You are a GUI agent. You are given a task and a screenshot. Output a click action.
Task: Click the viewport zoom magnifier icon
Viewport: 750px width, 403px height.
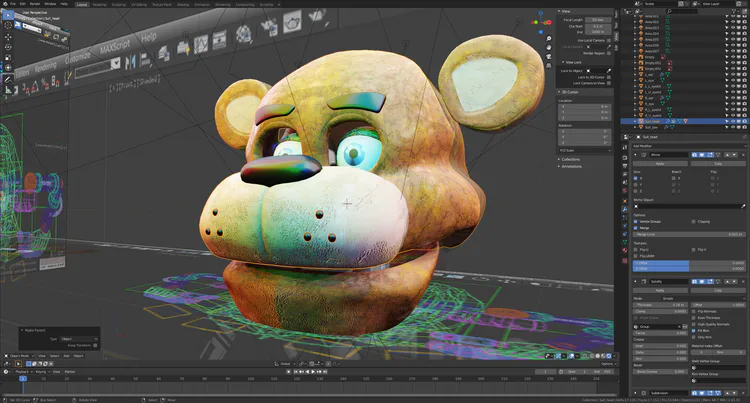pos(549,39)
